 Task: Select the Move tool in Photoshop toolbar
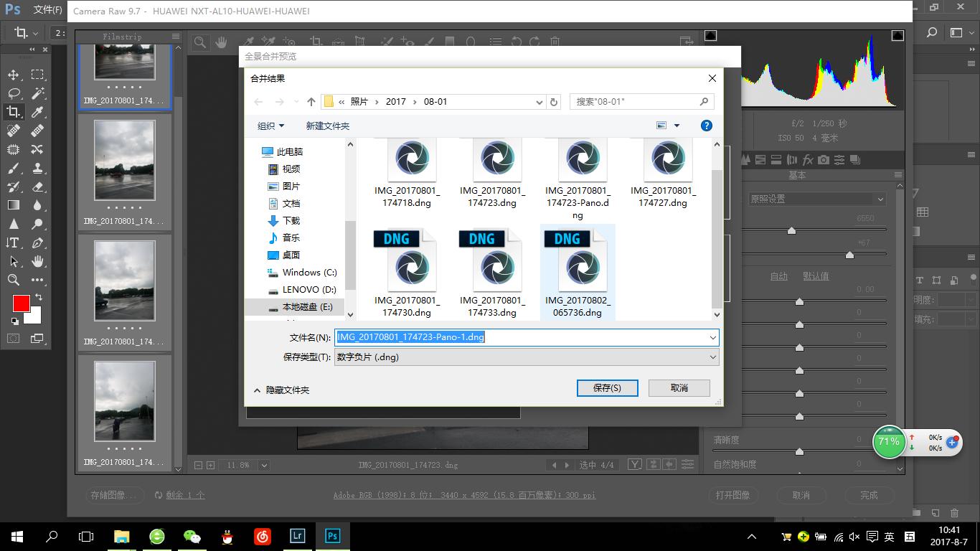14,75
